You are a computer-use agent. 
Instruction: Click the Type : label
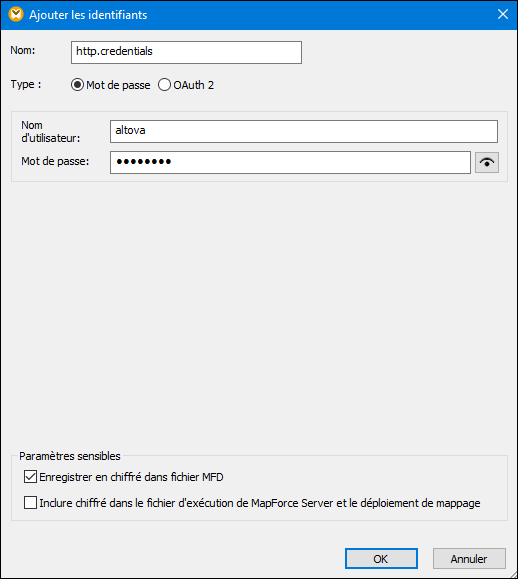coord(26,85)
